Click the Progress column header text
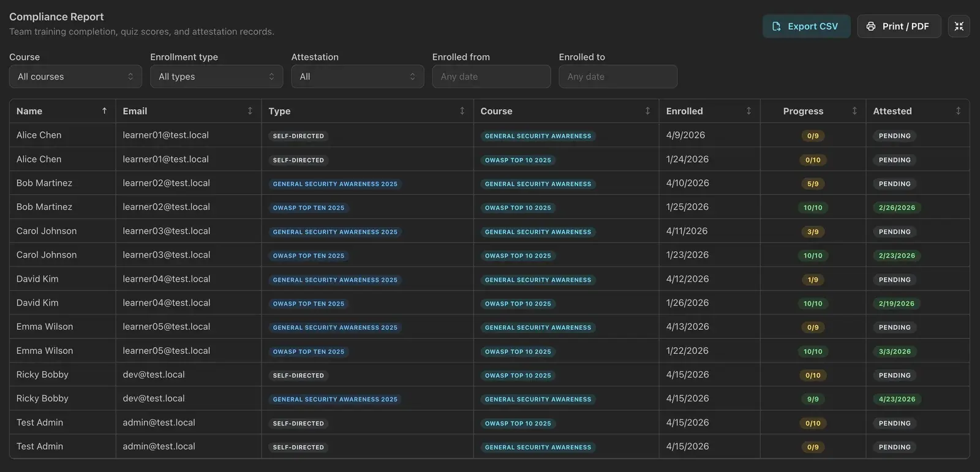 click(x=803, y=111)
